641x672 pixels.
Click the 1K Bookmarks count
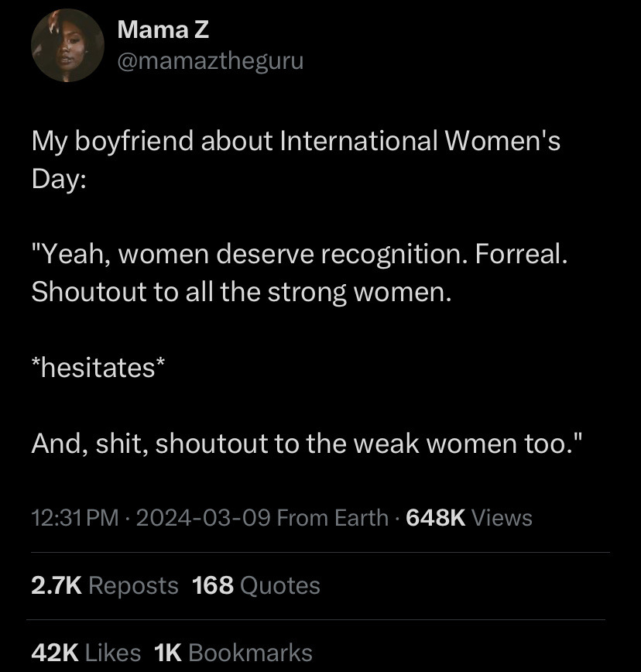(x=234, y=653)
